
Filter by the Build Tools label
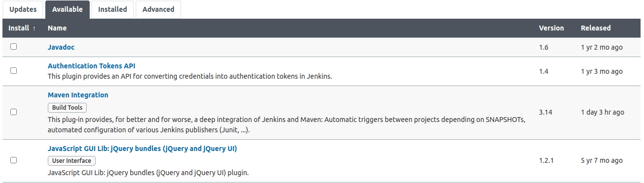(x=68, y=108)
